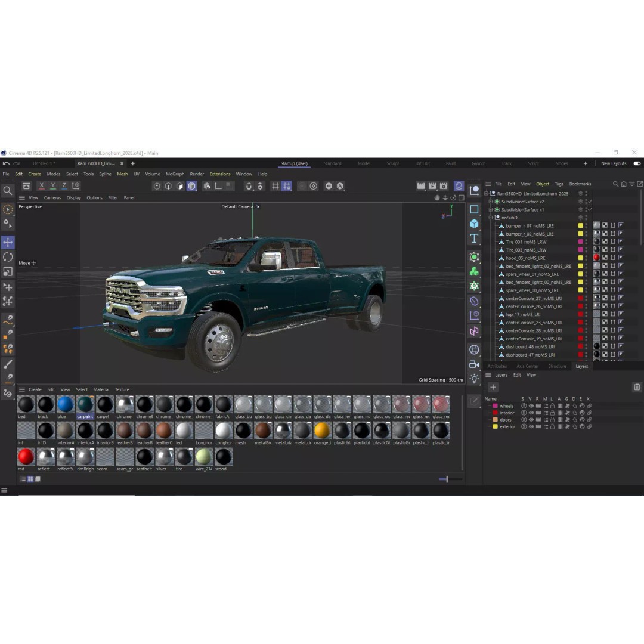Click the globe Floor/Environment icon in palette
644x644 pixels.
475,349
